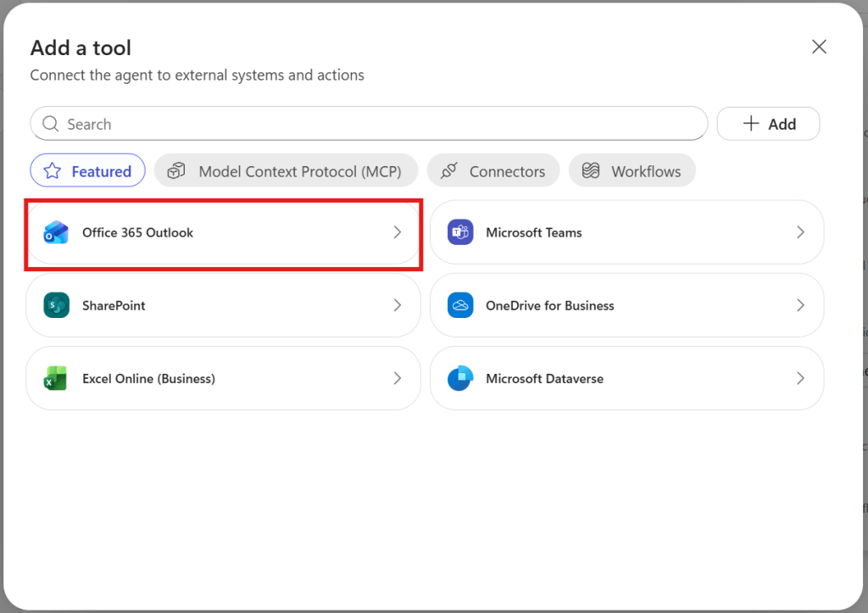868x613 pixels.
Task: Click the OneDrive for Business cloud icon
Action: point(460,306)
